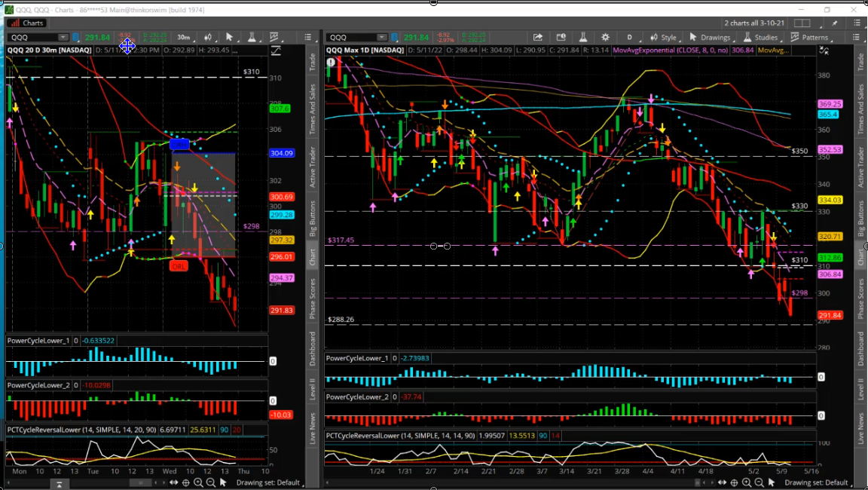
Task: Click the MovAvgExponential (CLOSE, 8, 0, no) label
Action: click(x=671, y=51)
